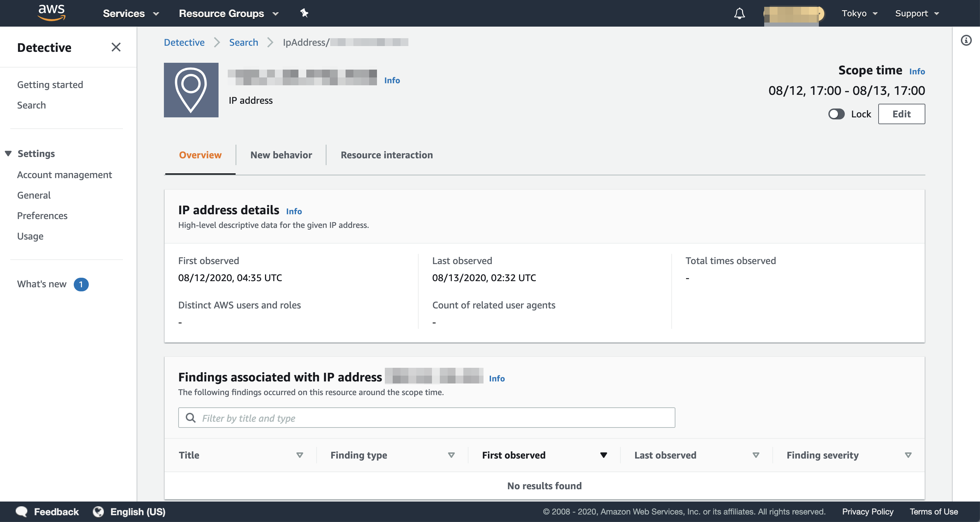Click Info link beside Scope time
The image size is (980, 522).
click(917, 71)
